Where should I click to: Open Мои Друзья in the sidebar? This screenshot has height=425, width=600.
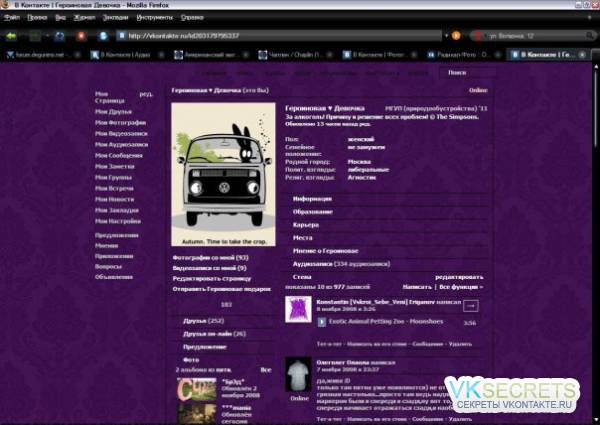pos(113,112)
